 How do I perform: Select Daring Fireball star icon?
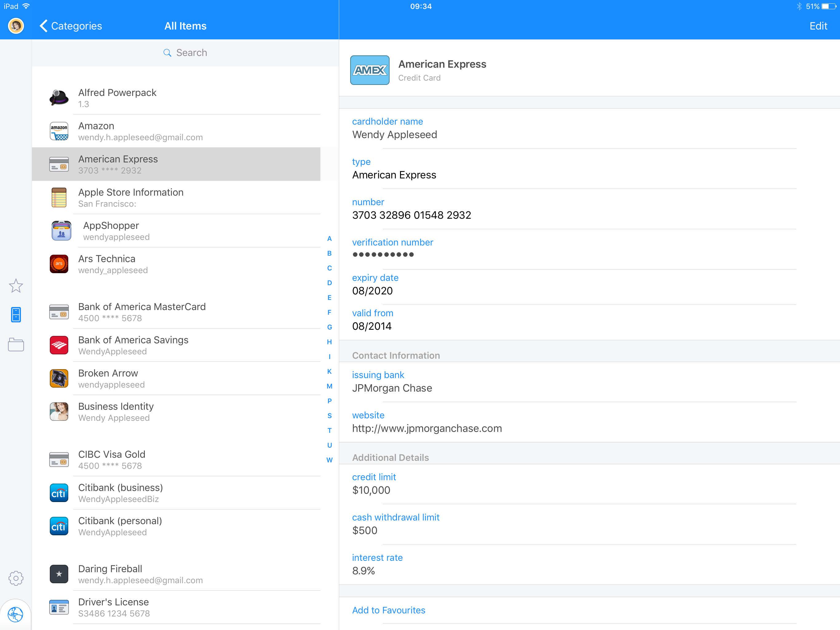coord(59,574)
